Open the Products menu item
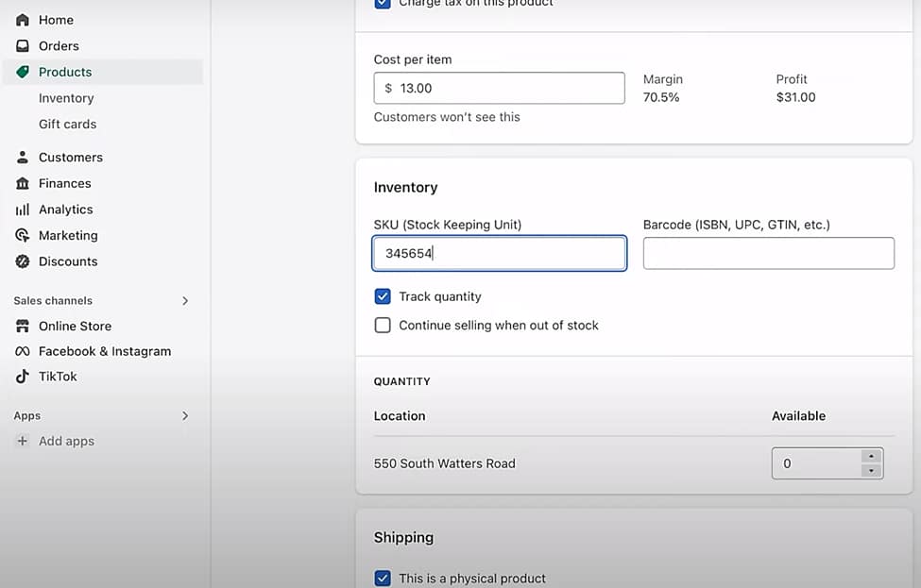This screenshot has height=588, width=921. 65,72
